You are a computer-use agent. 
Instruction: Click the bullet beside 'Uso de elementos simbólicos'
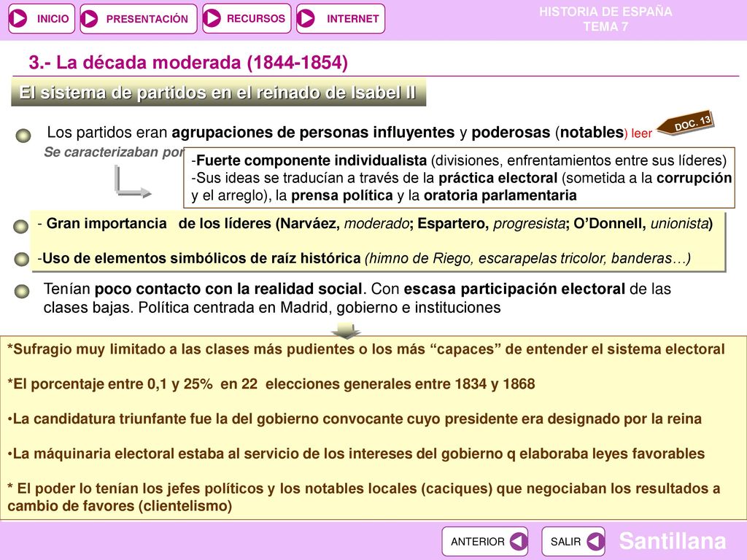(x=21, y=259)
